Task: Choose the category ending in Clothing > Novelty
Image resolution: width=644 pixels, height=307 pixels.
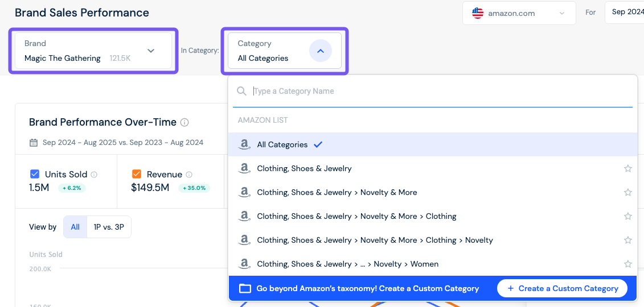Action: coord(433,240)
